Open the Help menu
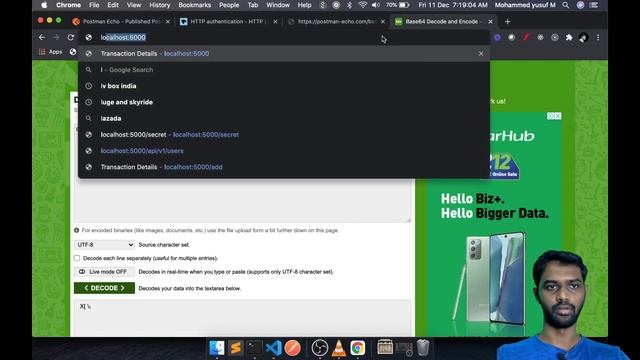This screenshot has height=360, width=640. pyautogui.click(x=304, y=5)
